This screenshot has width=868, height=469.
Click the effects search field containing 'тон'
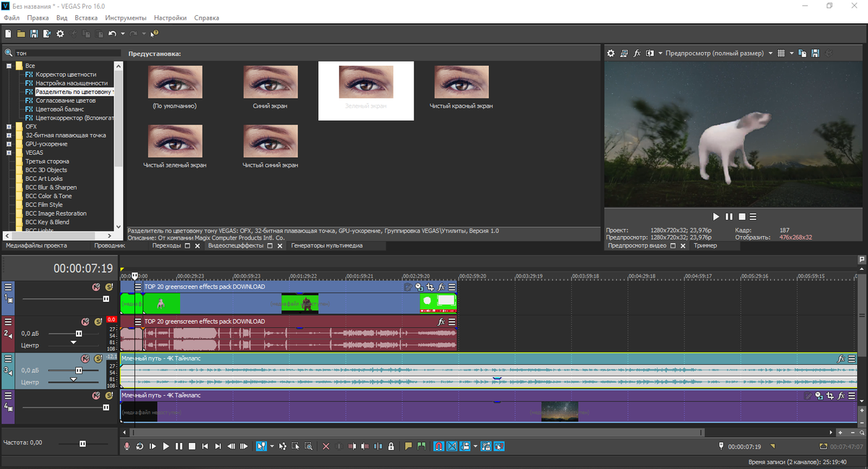point(67,53)
